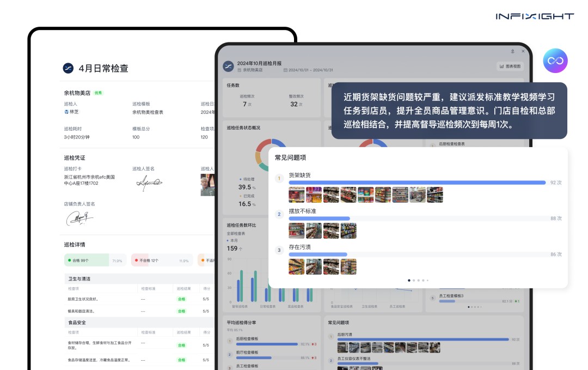Click the INFIXIGHT logo
588x370 pixels.
[535, 16]
